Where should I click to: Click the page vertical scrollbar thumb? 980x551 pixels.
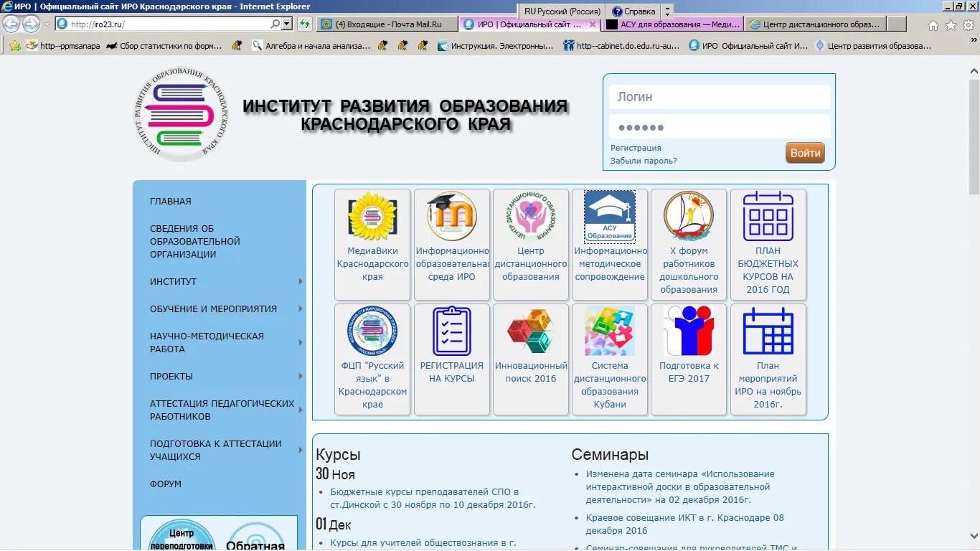(x=974, y=136)
